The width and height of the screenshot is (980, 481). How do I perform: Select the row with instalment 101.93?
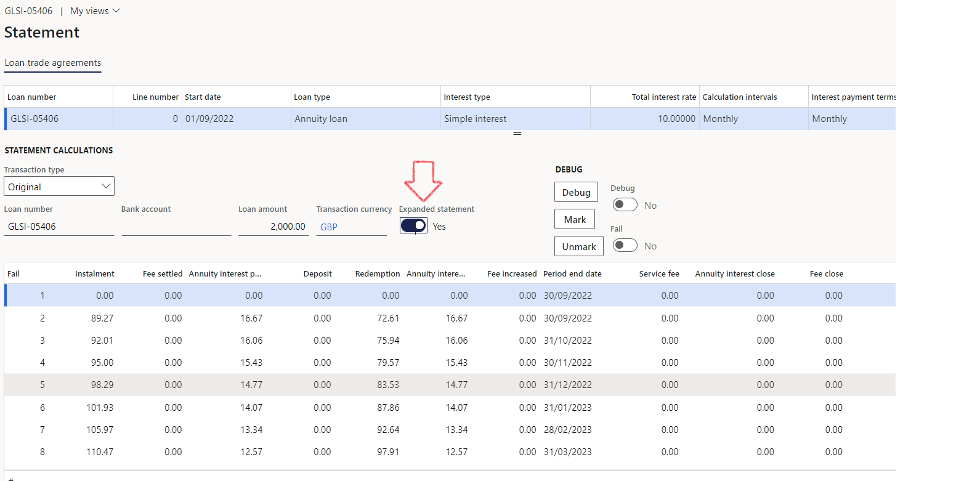pyautogui.click(x=450, y=408)
